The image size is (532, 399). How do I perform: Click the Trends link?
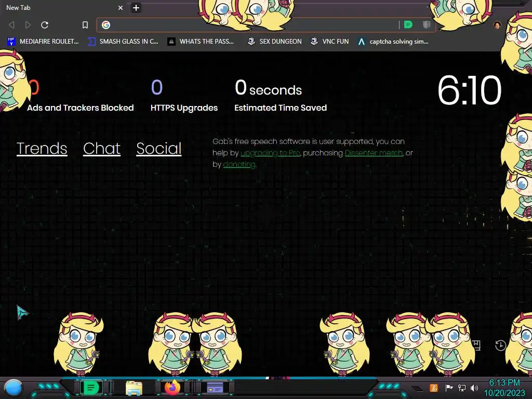[42, 149]
